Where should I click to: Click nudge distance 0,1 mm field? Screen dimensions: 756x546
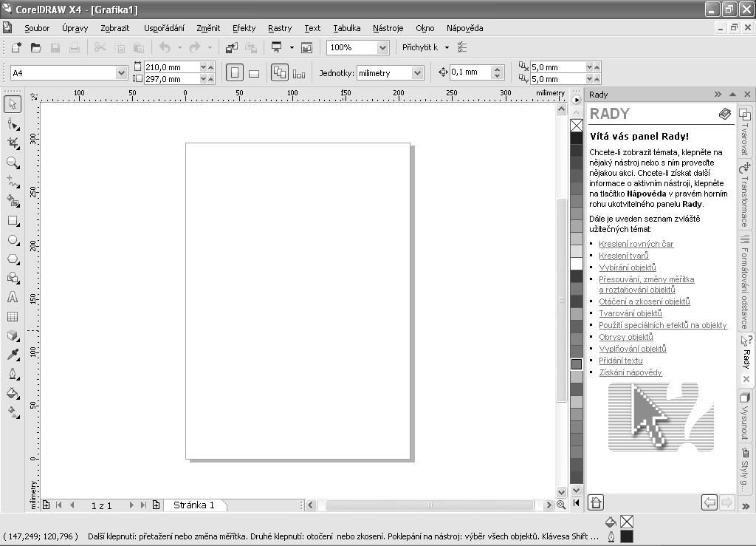(470, 72)
